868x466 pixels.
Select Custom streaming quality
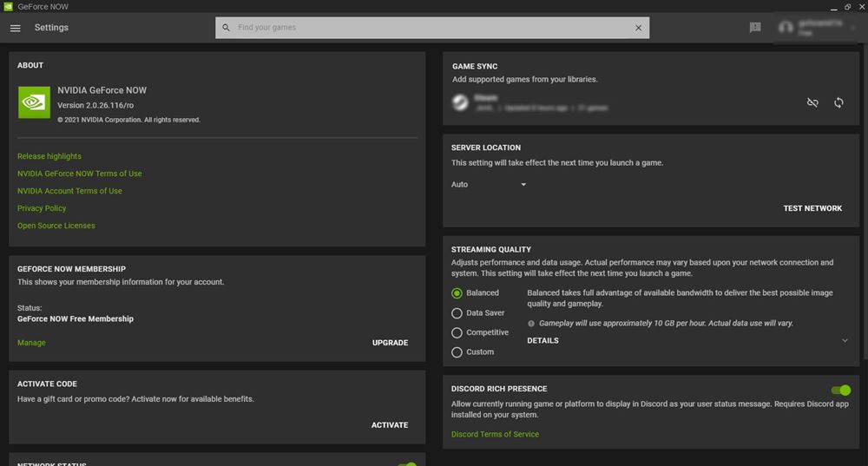point(457,352)
